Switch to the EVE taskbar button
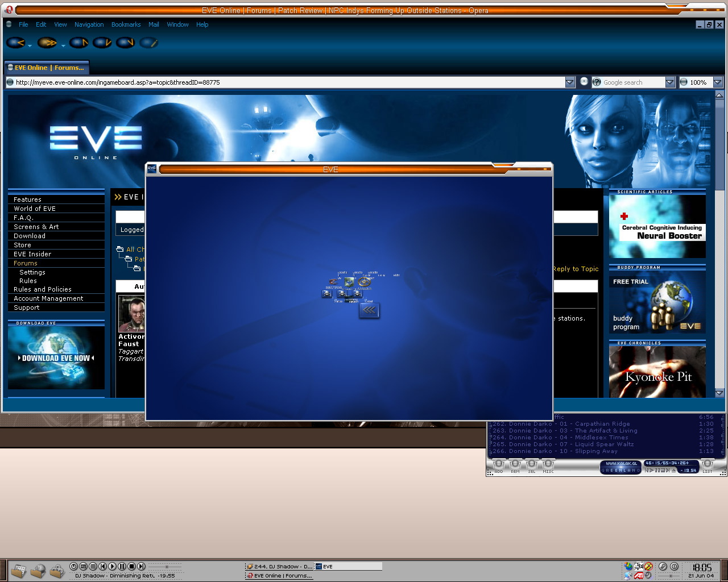Screen dimensions: 728x582 348,566
